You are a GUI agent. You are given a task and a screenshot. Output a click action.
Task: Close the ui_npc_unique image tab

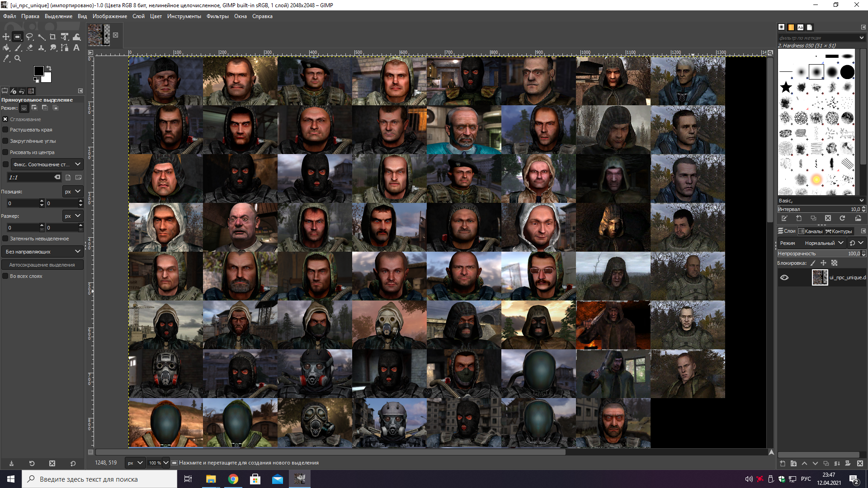tap(115, 35)
